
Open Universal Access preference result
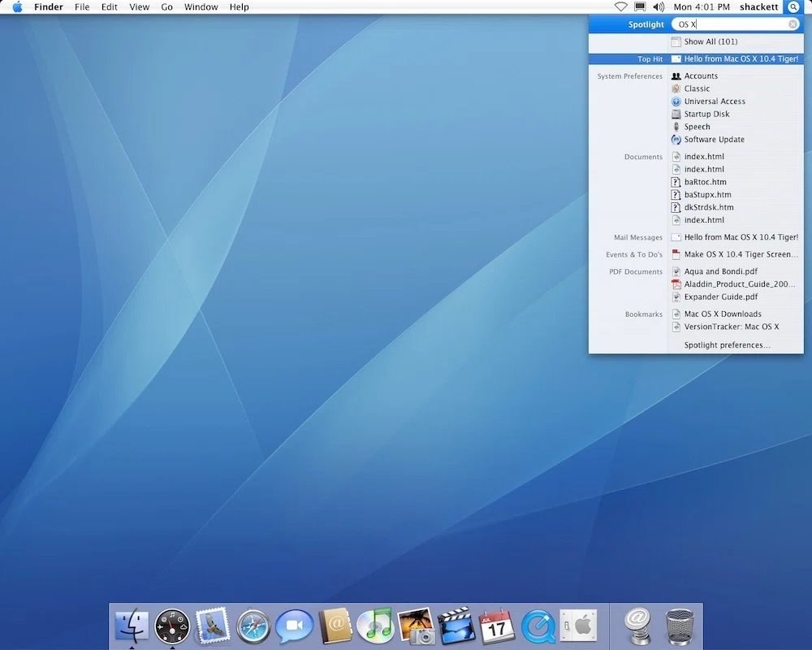[x=736, y=101]
